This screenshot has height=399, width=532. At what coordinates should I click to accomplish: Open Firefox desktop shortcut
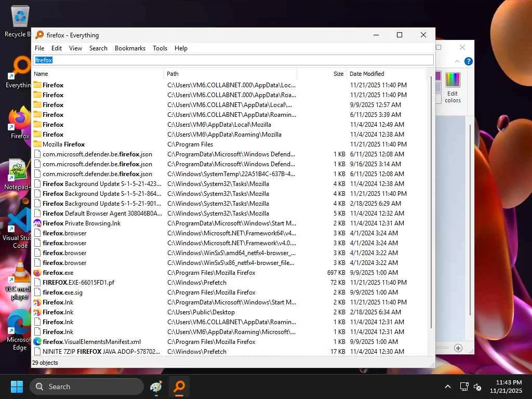coord(19,123)
